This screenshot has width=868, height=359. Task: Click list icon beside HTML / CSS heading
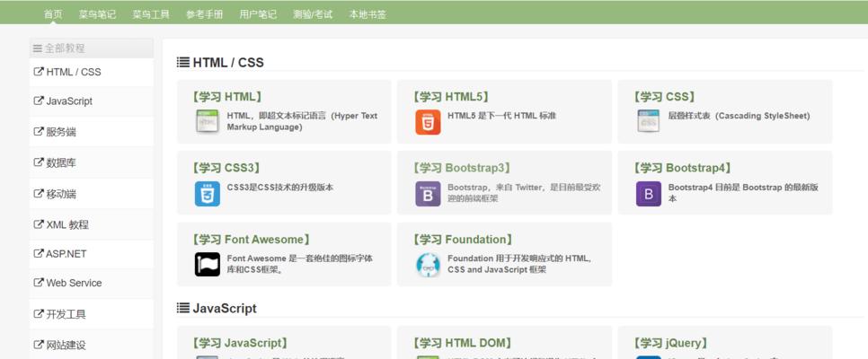182,63
